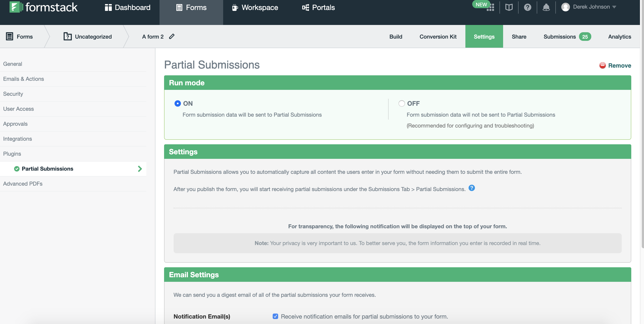Image resolution: width=644 pixels, height=324 pixels.
Task: Click the Formstack logo
Action: pos(43,7)
